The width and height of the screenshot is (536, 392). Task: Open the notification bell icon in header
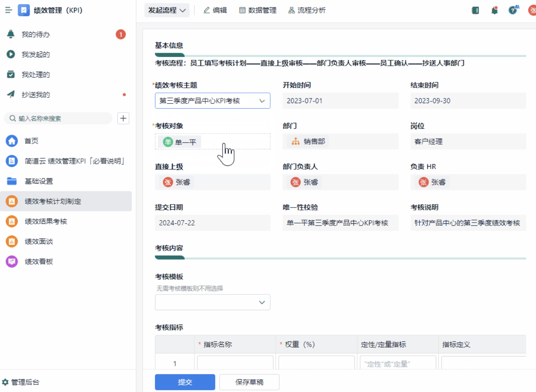point(494,10)
